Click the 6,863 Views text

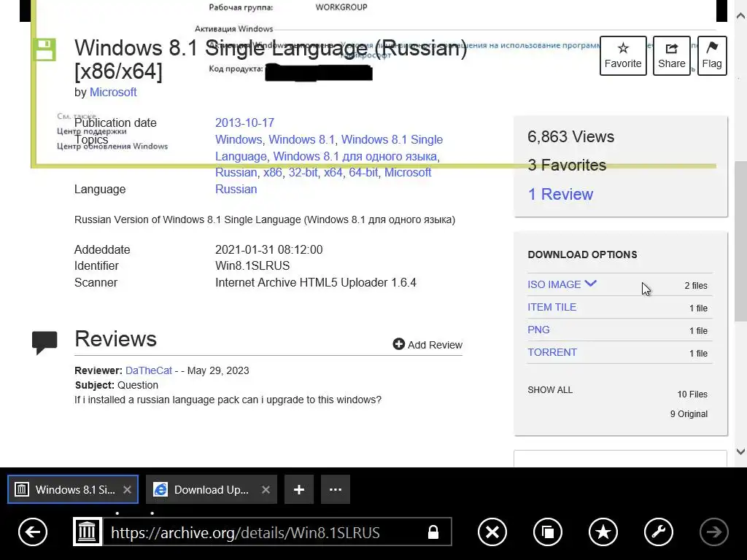pos(570,136)
